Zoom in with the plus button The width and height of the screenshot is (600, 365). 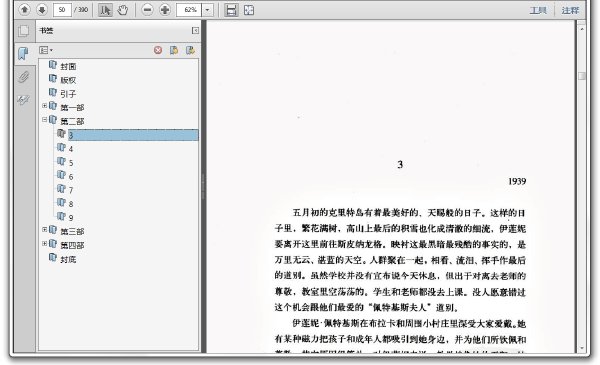pos(165,10)
